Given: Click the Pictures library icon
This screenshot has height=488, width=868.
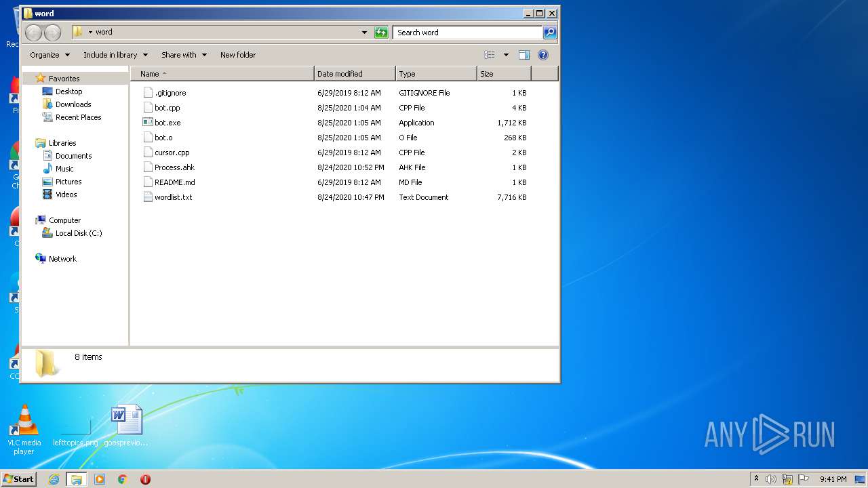Looking at the screenshot, I should click(x=47, y=182).
